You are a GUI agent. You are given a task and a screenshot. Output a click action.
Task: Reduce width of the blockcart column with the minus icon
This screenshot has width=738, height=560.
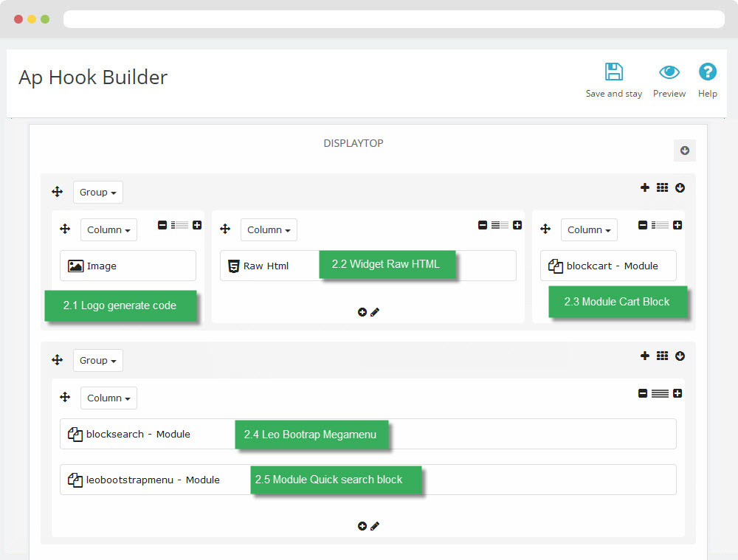(x=643, y=225)
